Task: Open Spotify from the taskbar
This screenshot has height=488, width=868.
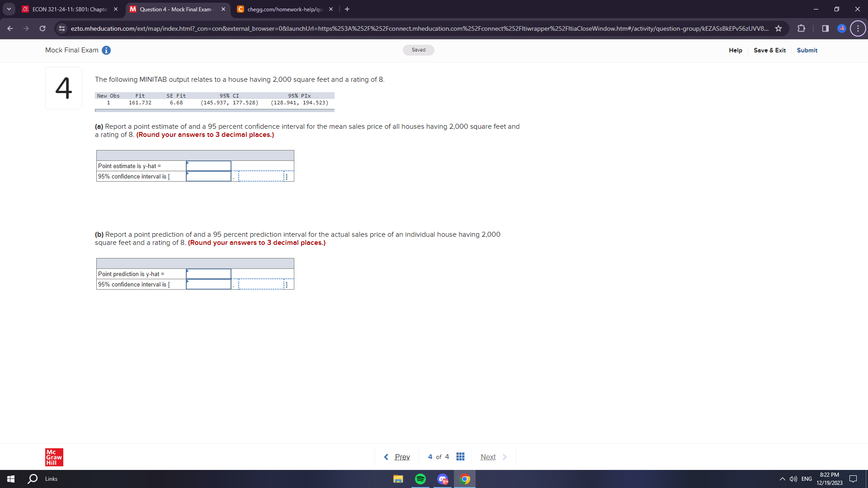Action: (x=420, y=479)
